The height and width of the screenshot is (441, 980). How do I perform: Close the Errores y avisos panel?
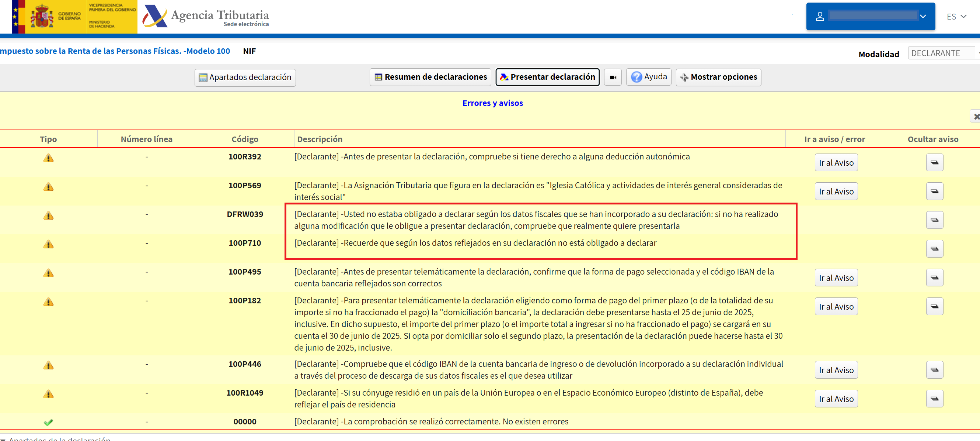[x=976, y=117]
